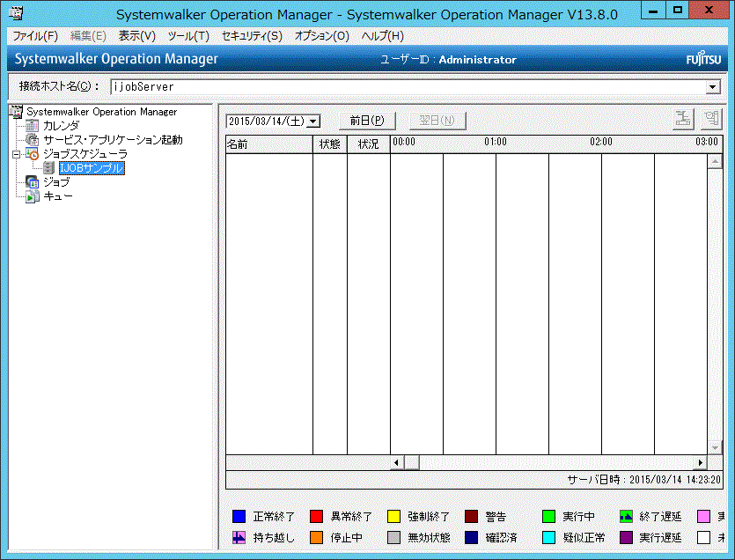Click the blue 正常終了 color swatch

click(x=239, y=516)
